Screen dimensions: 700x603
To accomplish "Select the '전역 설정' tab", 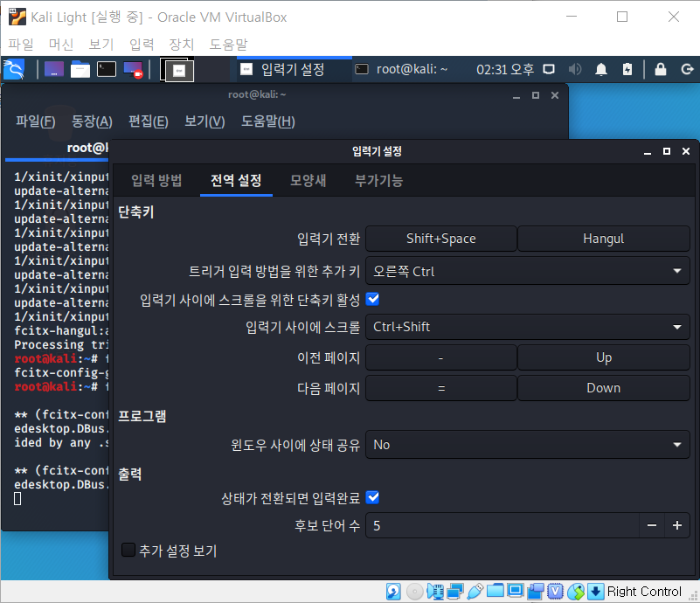I will (x=236, y=180).
